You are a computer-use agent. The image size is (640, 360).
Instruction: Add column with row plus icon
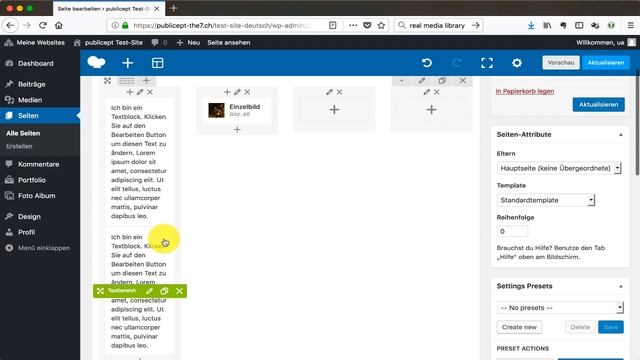point(146,80)
